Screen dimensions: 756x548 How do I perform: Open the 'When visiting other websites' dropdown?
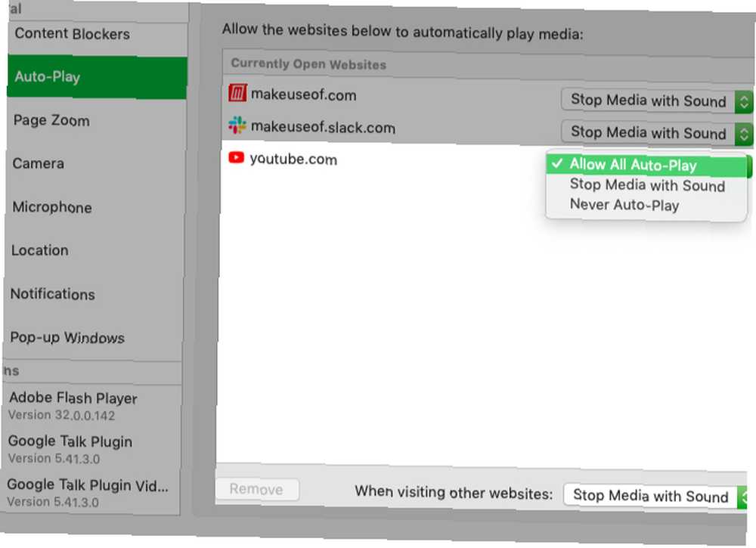655,495
